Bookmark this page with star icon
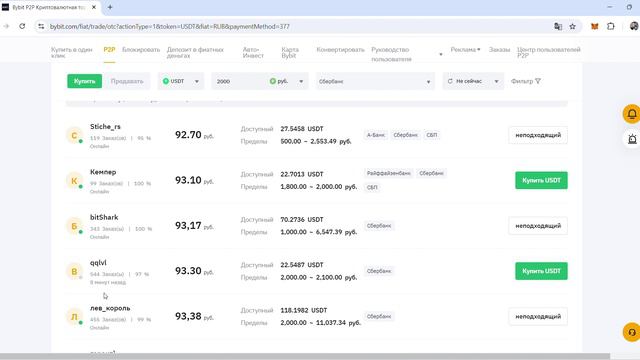The width and height of the screenshot is (640, 360). [x=573, y=26]
